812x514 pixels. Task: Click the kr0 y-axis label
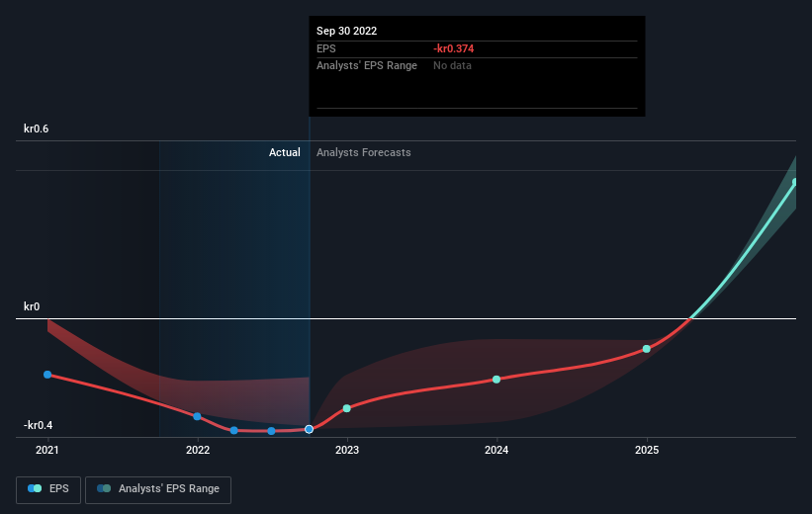(x=32, y=306)
